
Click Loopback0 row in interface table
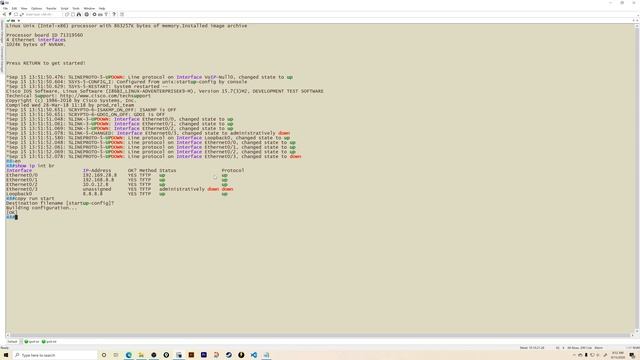coord(117,194)
